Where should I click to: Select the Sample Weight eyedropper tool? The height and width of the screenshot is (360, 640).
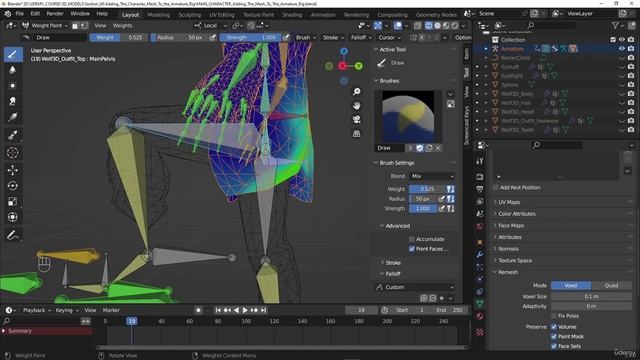pyautogui.click(x=13, y=135)
